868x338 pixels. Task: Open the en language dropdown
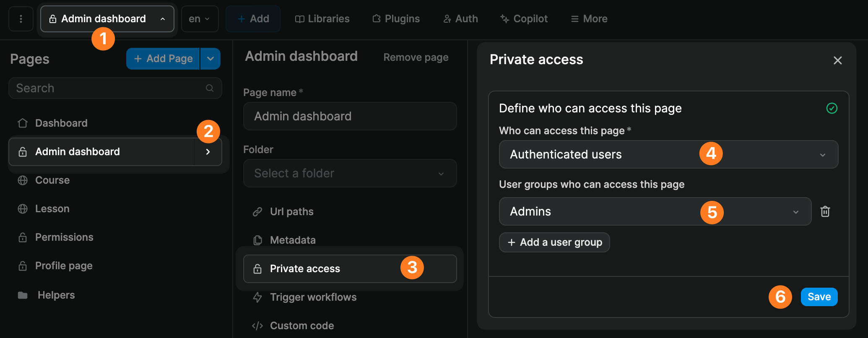click(x=200, y=19)
